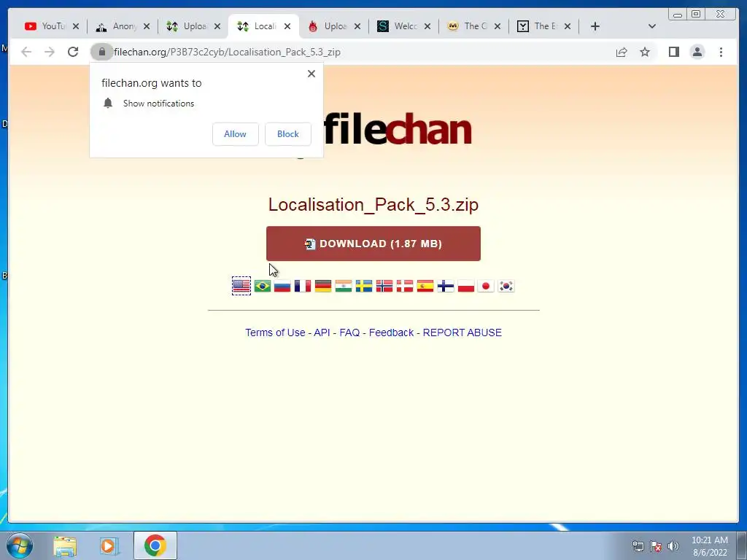Open the Feedback link
Viewport: 747px width, 560px height.
click(391, 332)
